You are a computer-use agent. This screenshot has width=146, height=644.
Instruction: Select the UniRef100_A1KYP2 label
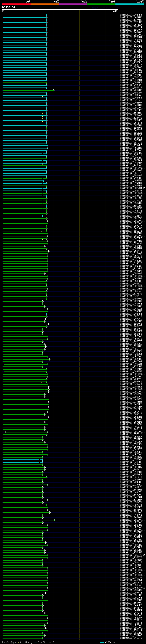[131, 268]
